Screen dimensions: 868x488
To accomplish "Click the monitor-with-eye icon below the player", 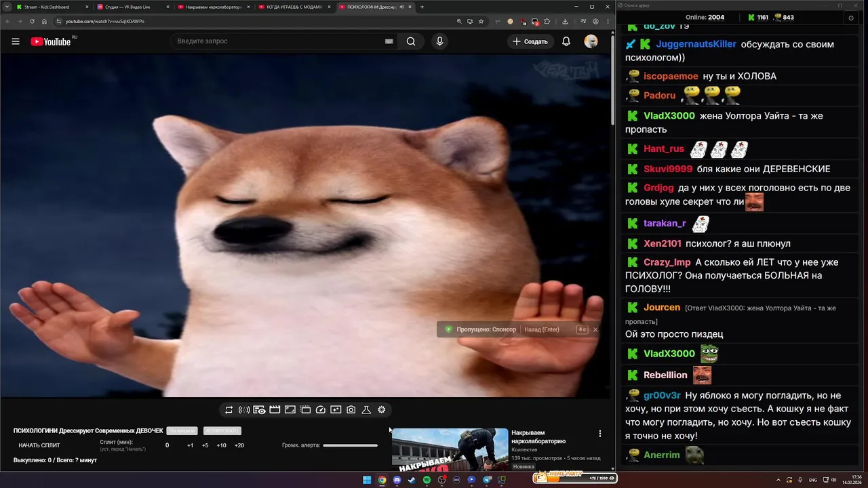I will click(x=259, y=410).
